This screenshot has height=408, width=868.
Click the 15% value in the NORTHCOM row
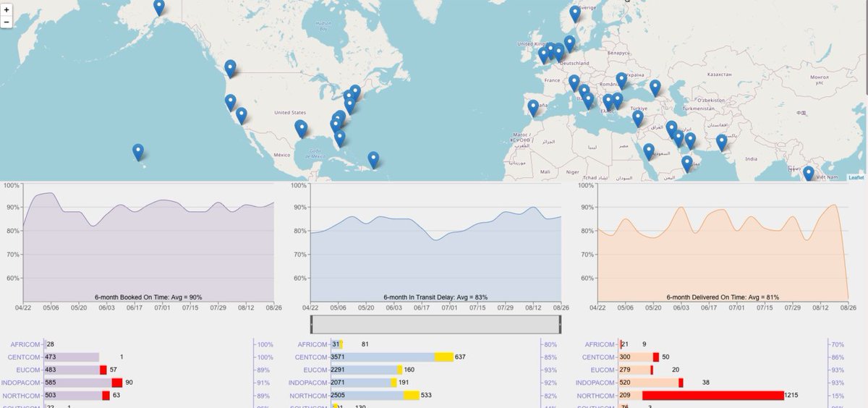[x=838, y=396]
